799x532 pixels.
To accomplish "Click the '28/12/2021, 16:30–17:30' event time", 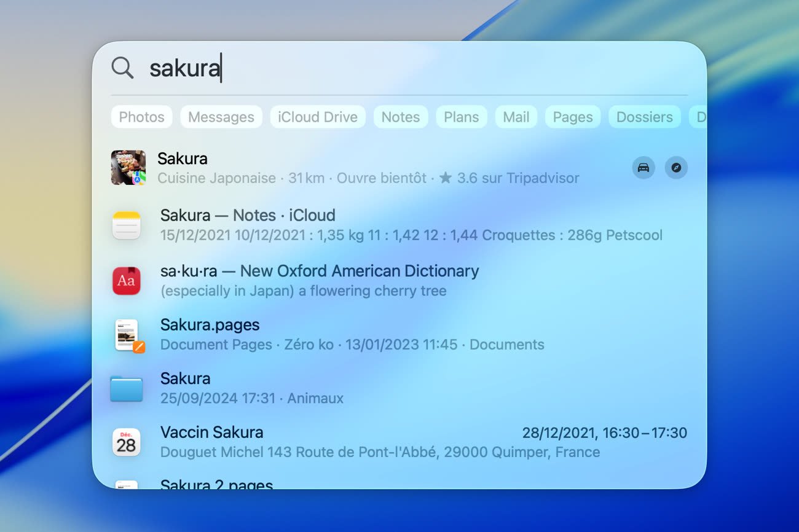I will (605, 432).
